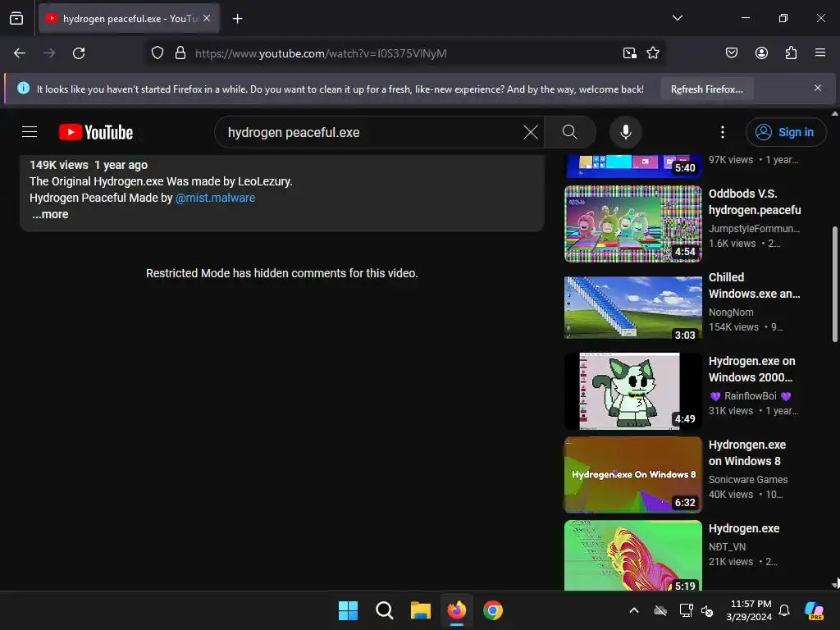
Task: Close the hydrogen peaceful.exe tab
Action: pos(207,18)
